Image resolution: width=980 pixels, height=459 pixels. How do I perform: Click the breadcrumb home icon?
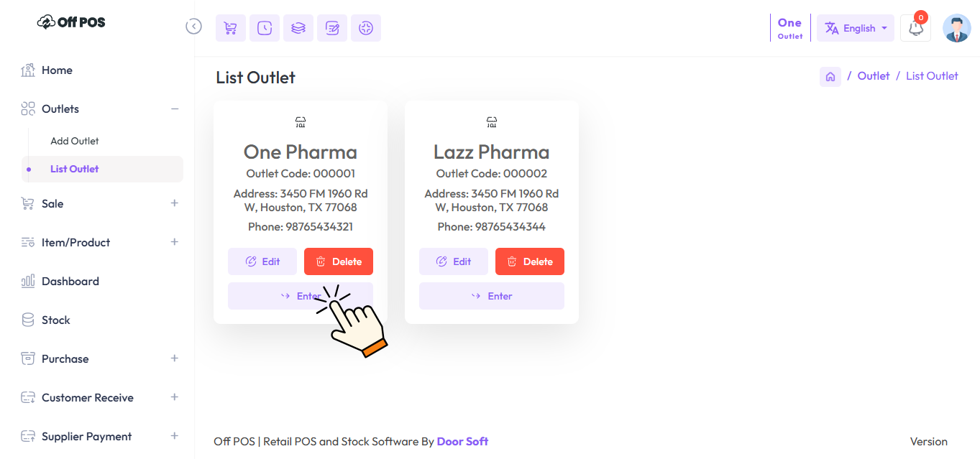[x=830, y=76]
